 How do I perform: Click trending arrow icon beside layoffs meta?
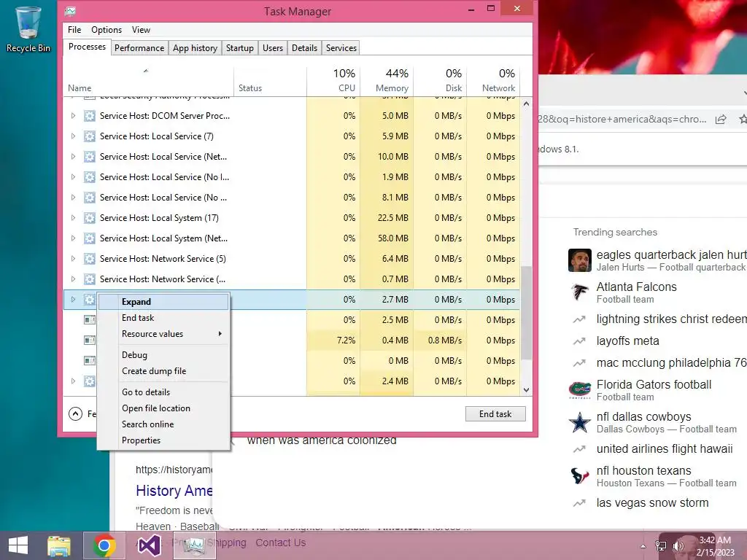coord(579,341)
